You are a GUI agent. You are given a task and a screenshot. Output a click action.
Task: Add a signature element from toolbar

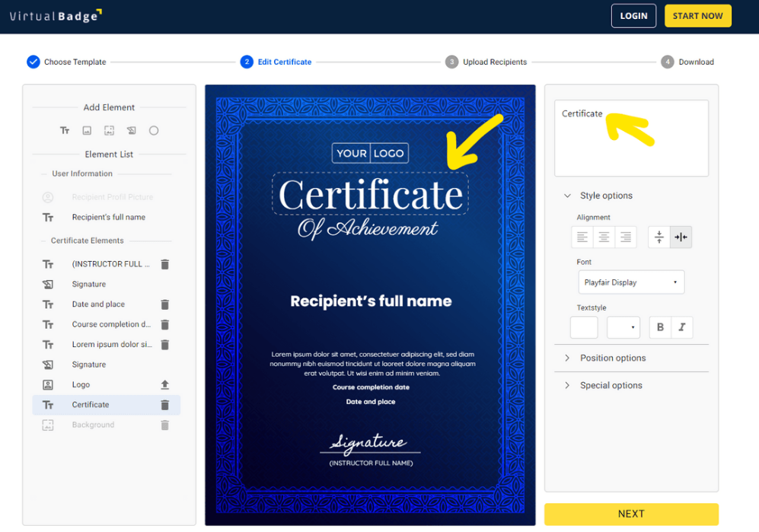[131, 130]
